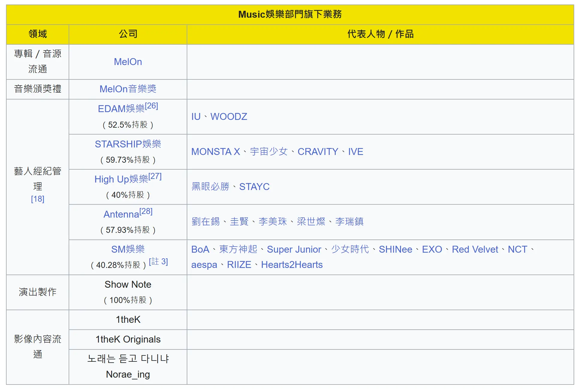Open the aespa link
Image resolution: width=588 pixels, height=389 pixels.
(204, 265)
